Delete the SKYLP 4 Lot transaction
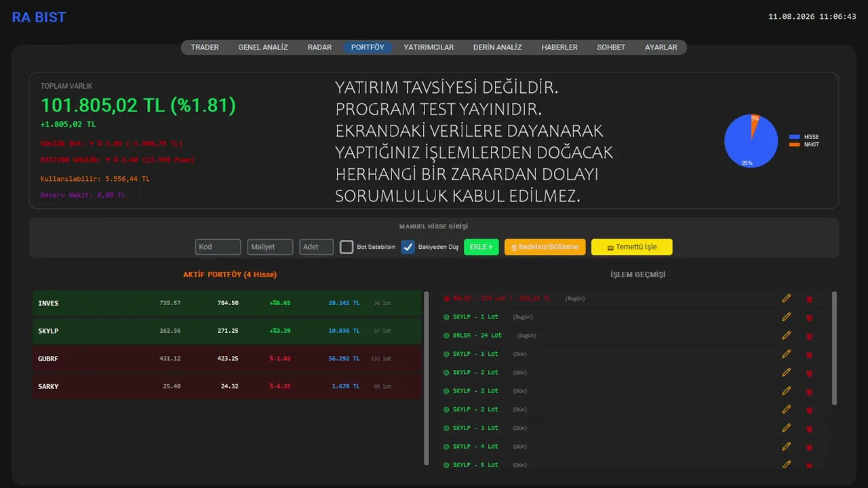Viewport: 868px width, 488px height. point(809,447)
